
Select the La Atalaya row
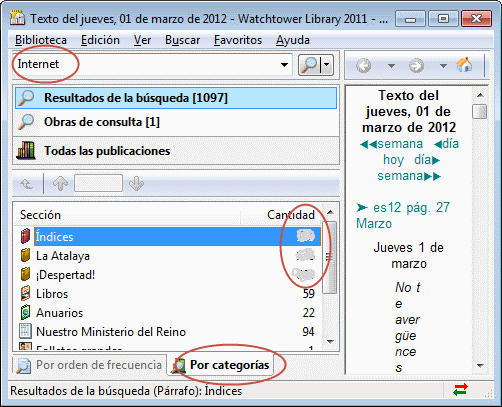point(168,256)
